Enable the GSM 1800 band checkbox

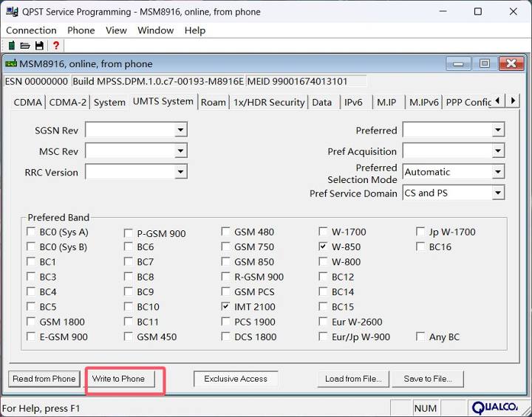31,322
